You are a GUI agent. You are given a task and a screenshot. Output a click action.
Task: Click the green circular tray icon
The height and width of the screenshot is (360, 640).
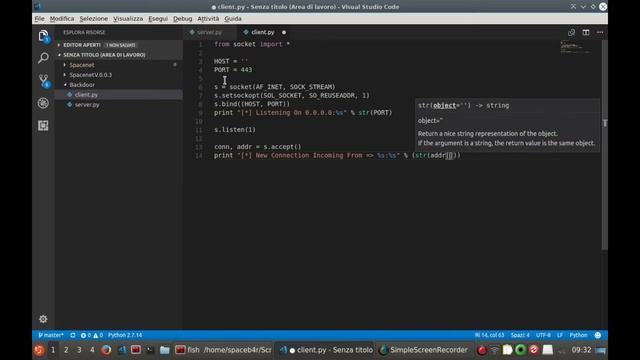520,350
